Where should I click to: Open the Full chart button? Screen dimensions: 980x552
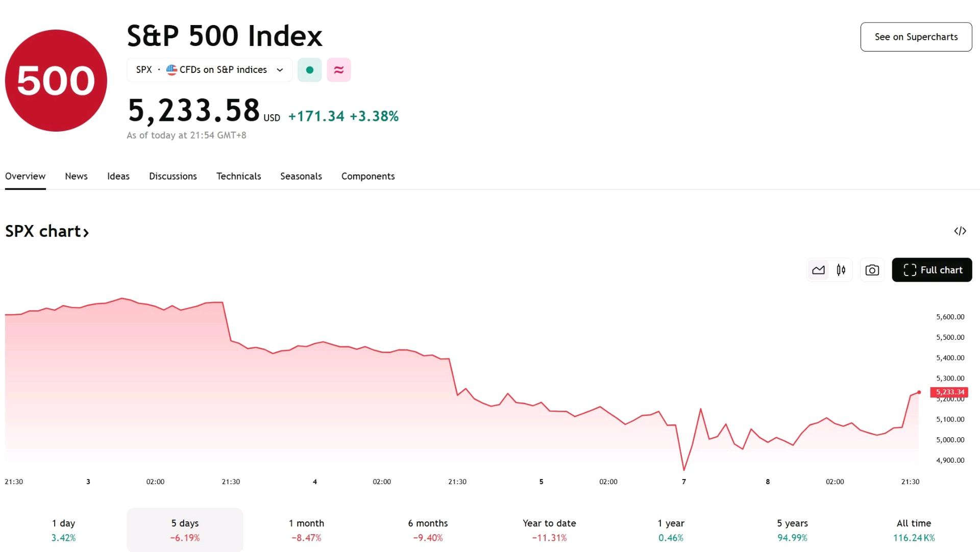pos(932,270)
